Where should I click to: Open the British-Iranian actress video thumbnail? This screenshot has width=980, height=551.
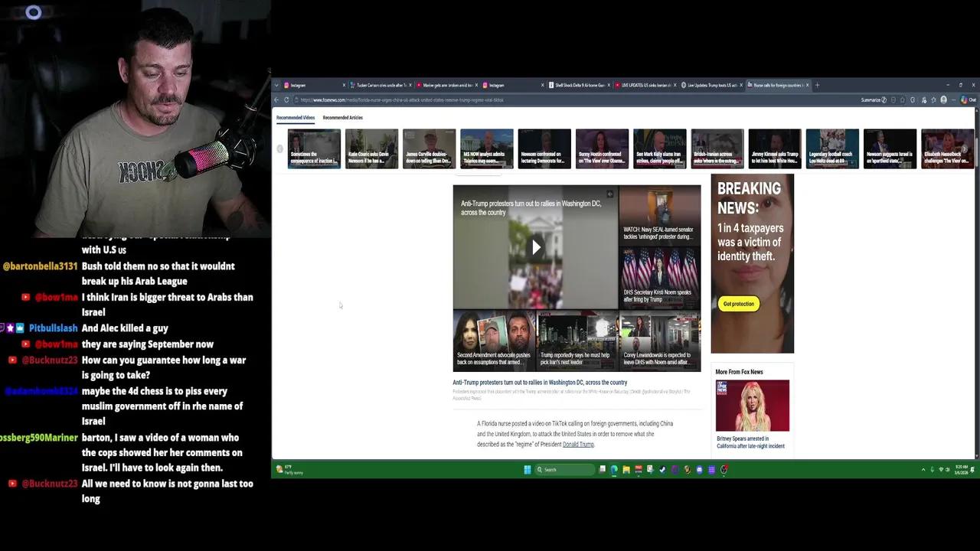(x=717, y=148)
